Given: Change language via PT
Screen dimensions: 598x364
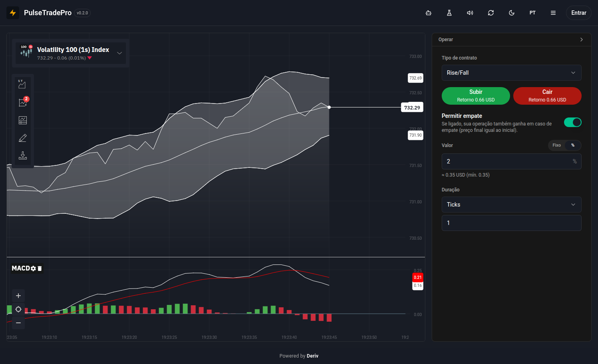Looking at the screenshot, I should (532, 13).
